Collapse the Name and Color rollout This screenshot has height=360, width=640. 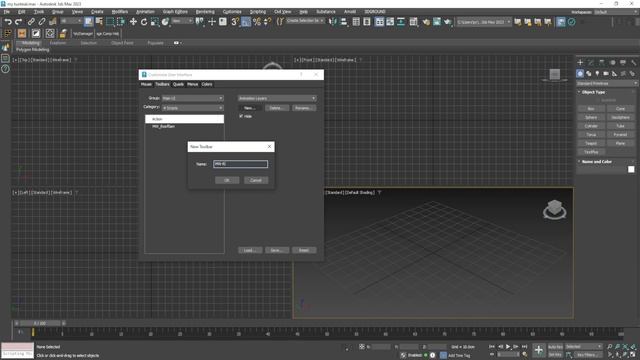596,162
